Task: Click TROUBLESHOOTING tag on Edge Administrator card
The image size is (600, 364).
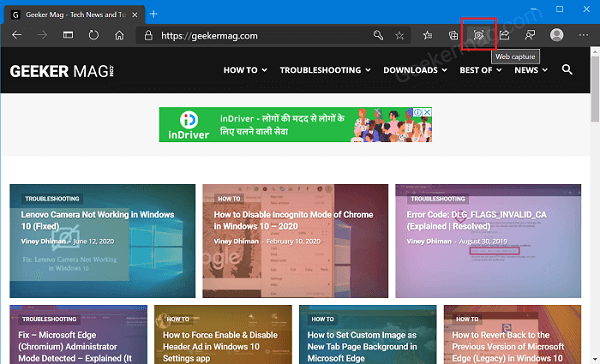Action: 49,319
